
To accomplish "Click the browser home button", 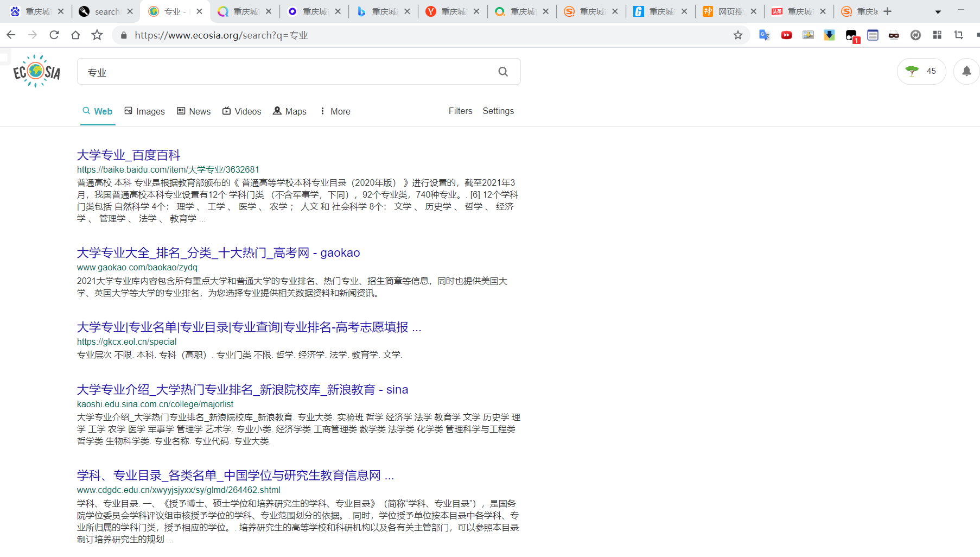I will click(x=75, y=35).
